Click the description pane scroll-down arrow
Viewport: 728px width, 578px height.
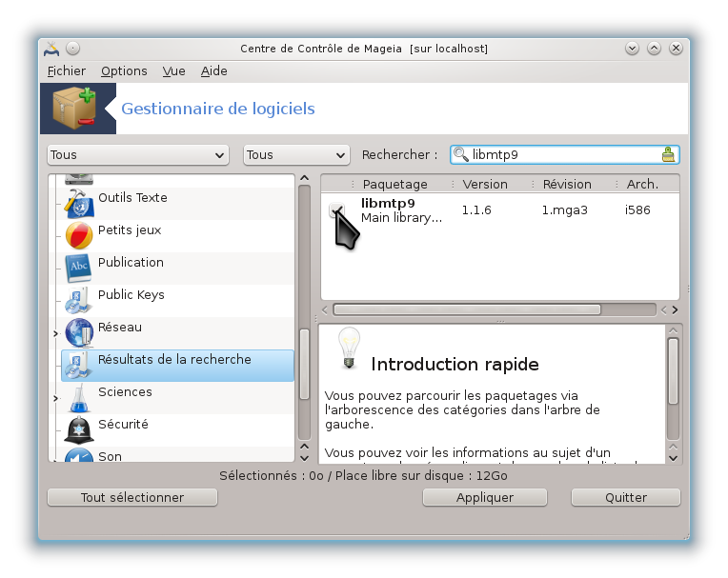tap(673, 458)
